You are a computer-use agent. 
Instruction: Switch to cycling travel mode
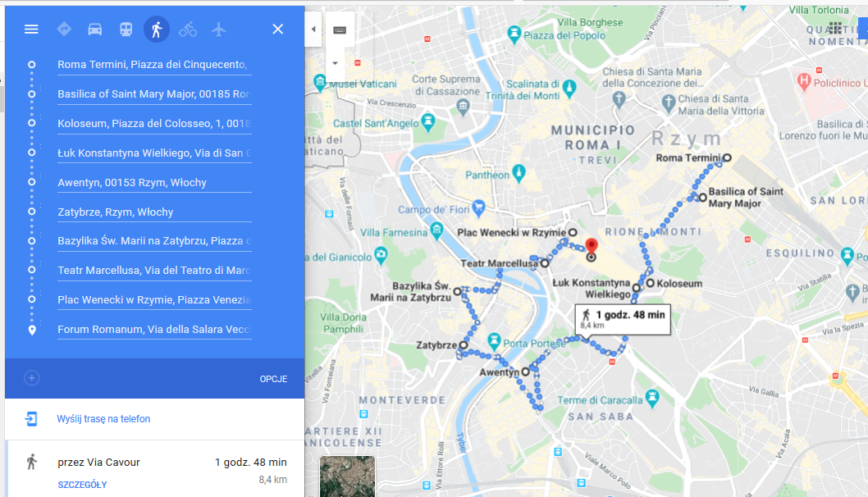point(188,30)
